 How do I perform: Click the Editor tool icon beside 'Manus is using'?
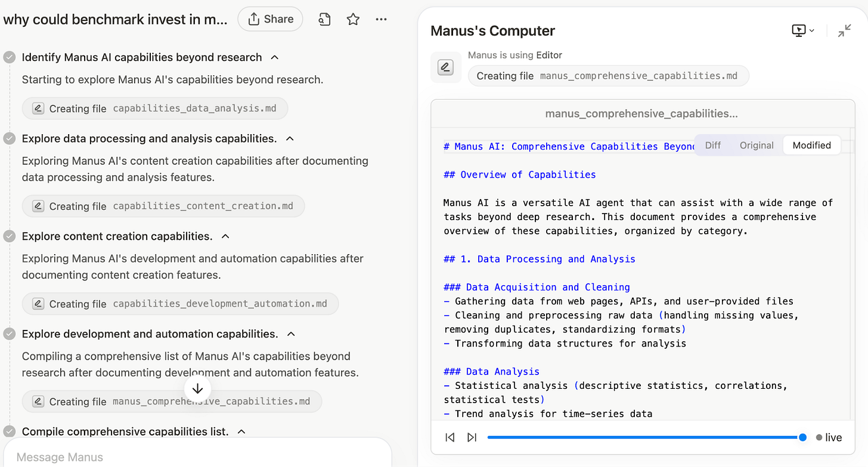pos(445,67)
